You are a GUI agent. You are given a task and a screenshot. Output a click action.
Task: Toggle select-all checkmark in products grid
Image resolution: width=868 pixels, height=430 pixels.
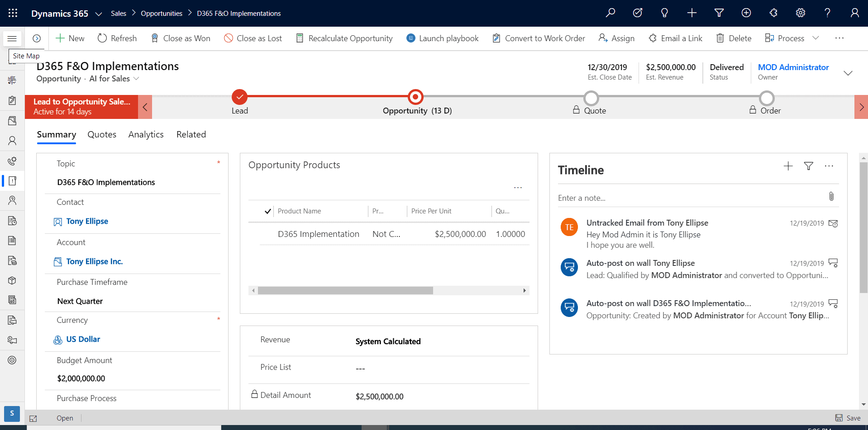(x=268, y=211)
